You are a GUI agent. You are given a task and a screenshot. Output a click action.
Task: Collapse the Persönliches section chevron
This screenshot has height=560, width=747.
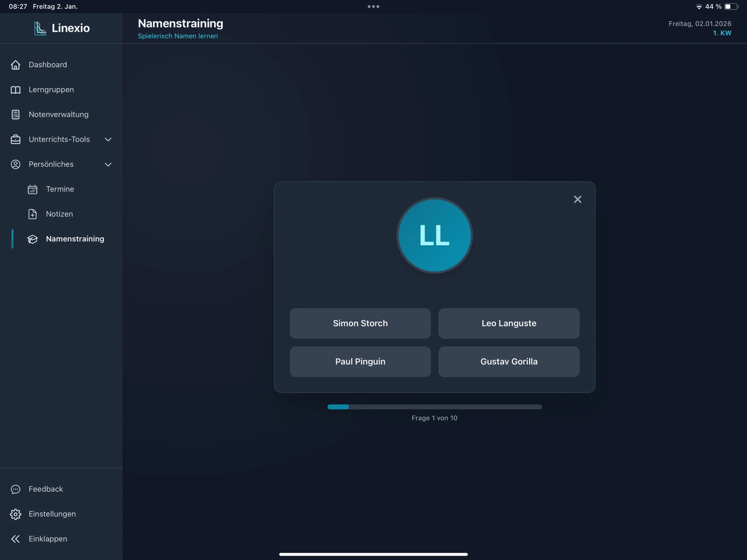pos(108,164)
